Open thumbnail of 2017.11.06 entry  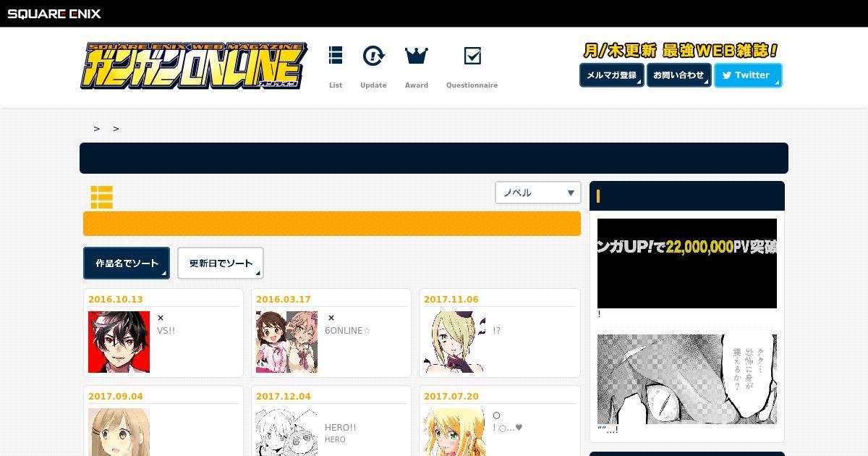point(454,342)
